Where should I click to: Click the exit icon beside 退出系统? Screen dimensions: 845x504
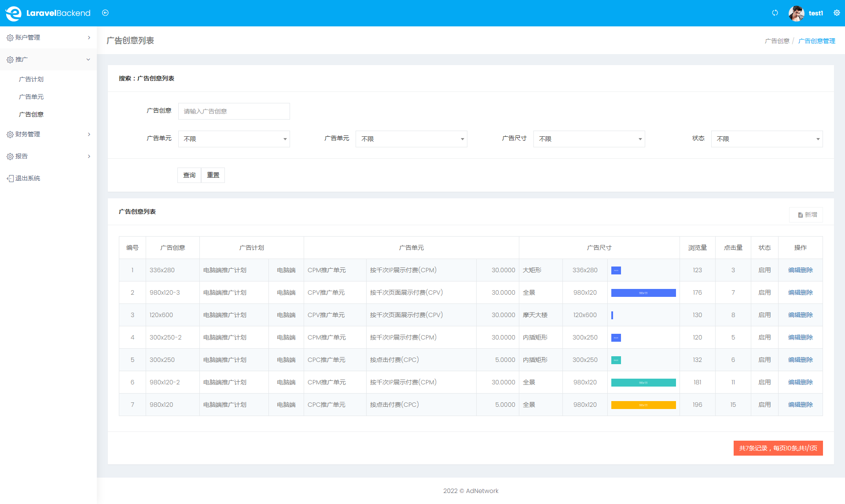[x=10, y=179]
